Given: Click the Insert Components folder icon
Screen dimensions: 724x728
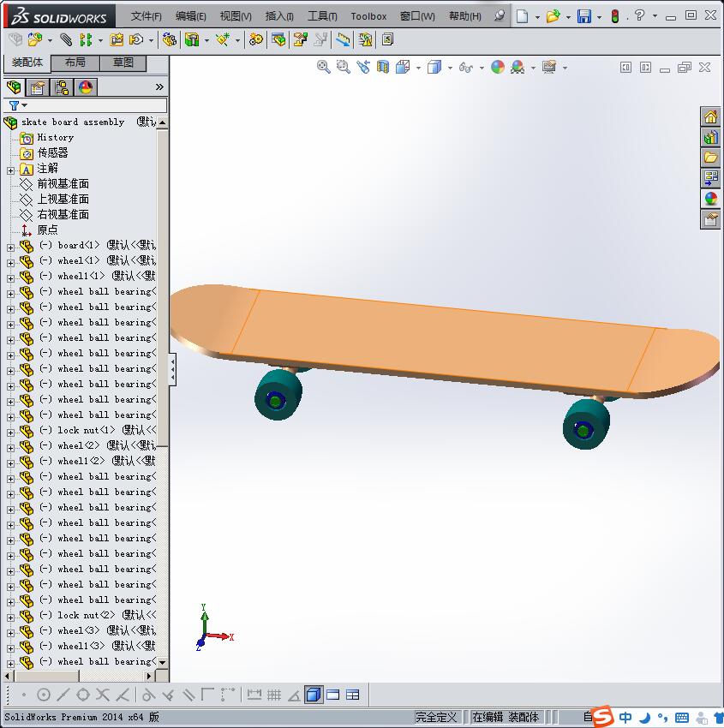Looking at the screenshot, I should point(35,40).
